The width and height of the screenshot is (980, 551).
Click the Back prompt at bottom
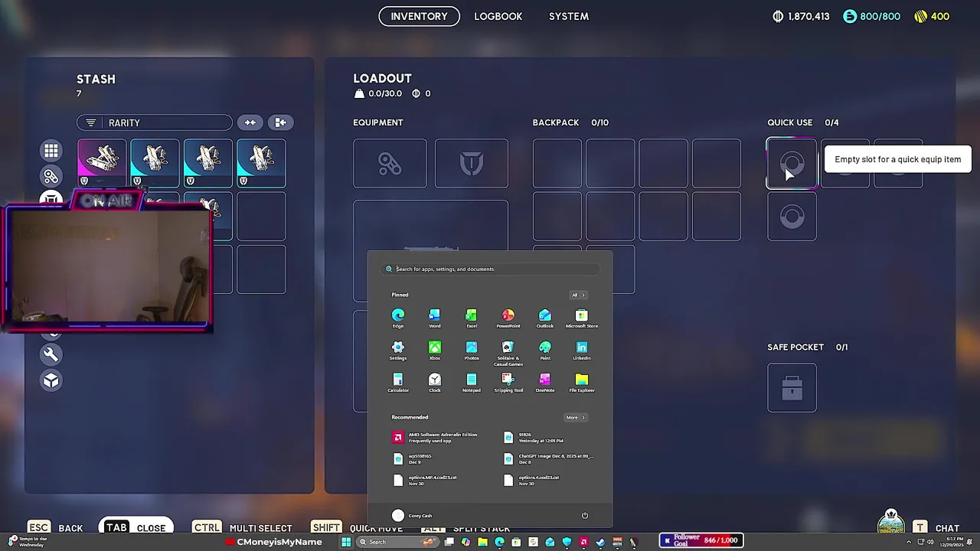click(x=55, y=528)
